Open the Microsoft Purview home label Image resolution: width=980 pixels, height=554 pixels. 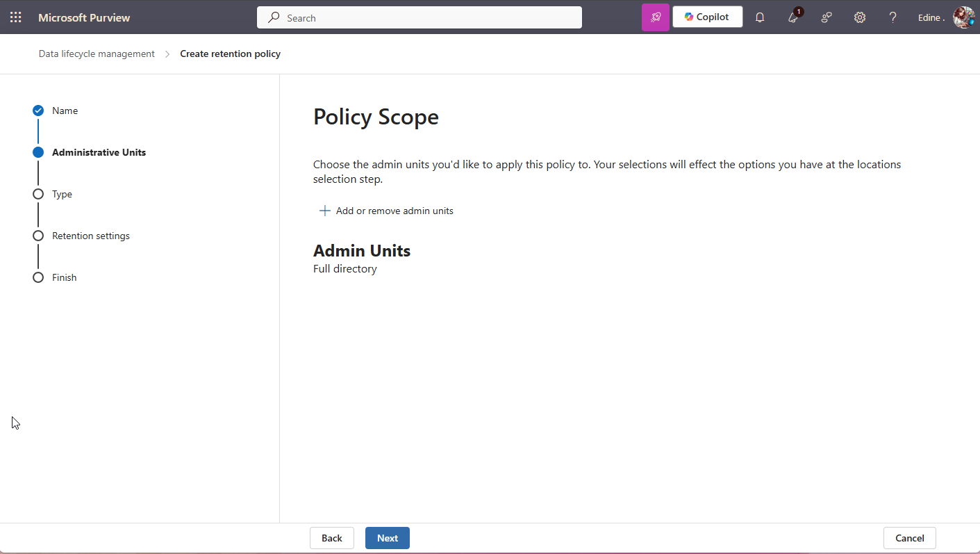click(84, 17)
